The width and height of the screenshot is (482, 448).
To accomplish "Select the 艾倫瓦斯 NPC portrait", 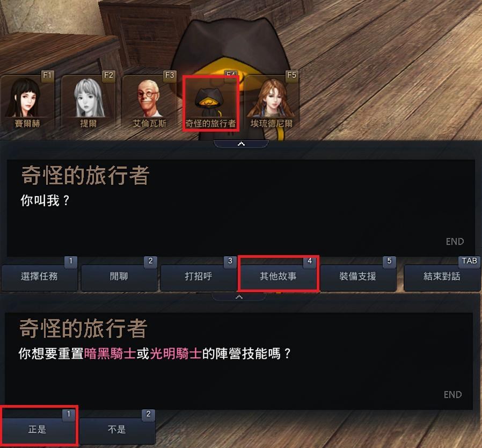I will [x=149, y=103].
